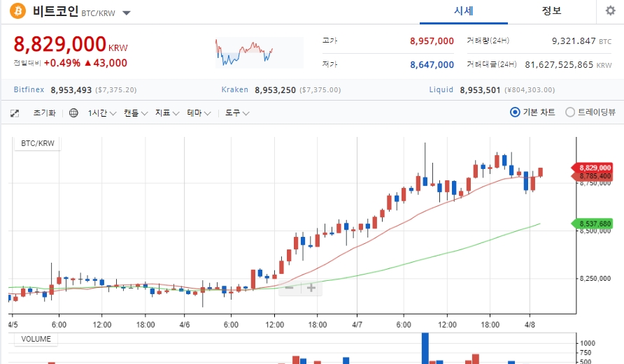
Task: Open the 도구 tools menu
Action: pos(237,113)
